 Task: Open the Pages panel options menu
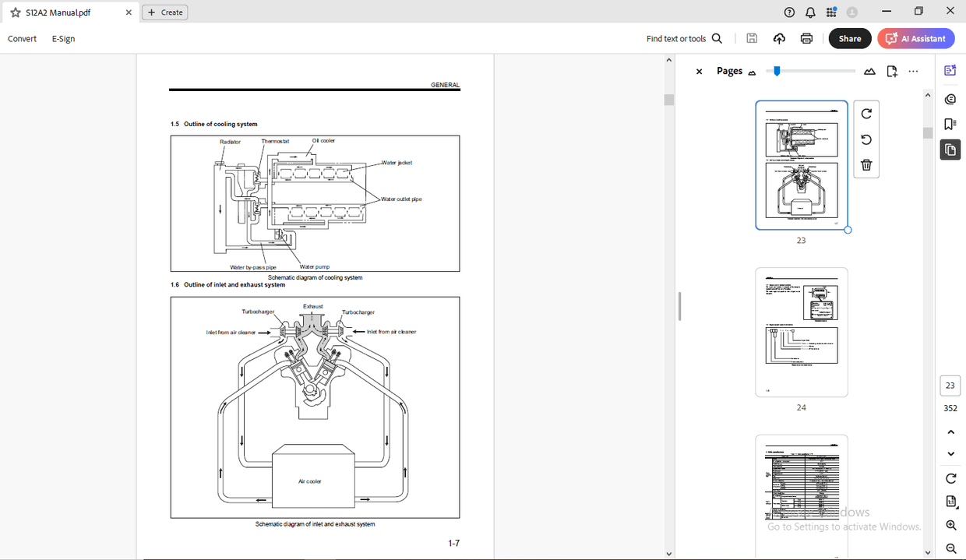pos(913,71)
